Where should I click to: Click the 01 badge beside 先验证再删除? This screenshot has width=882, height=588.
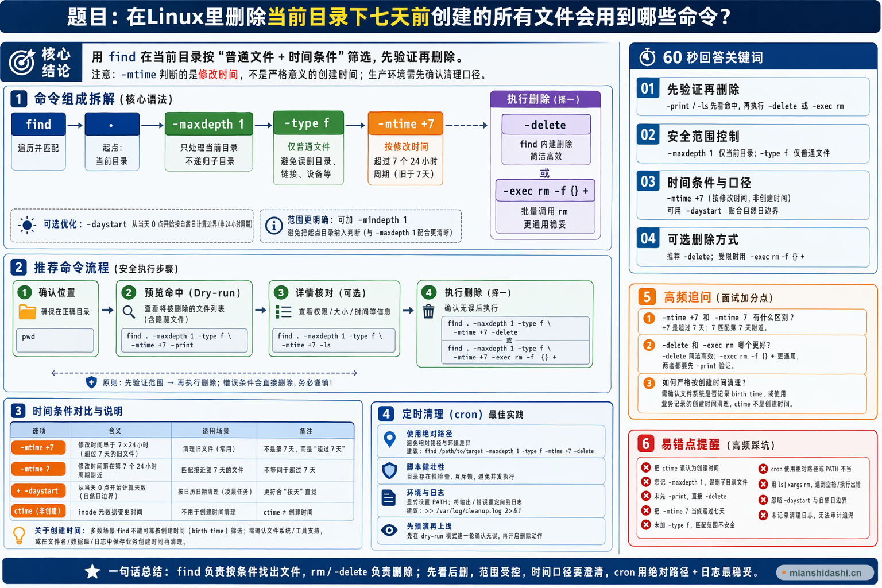[x=648, y=88]
